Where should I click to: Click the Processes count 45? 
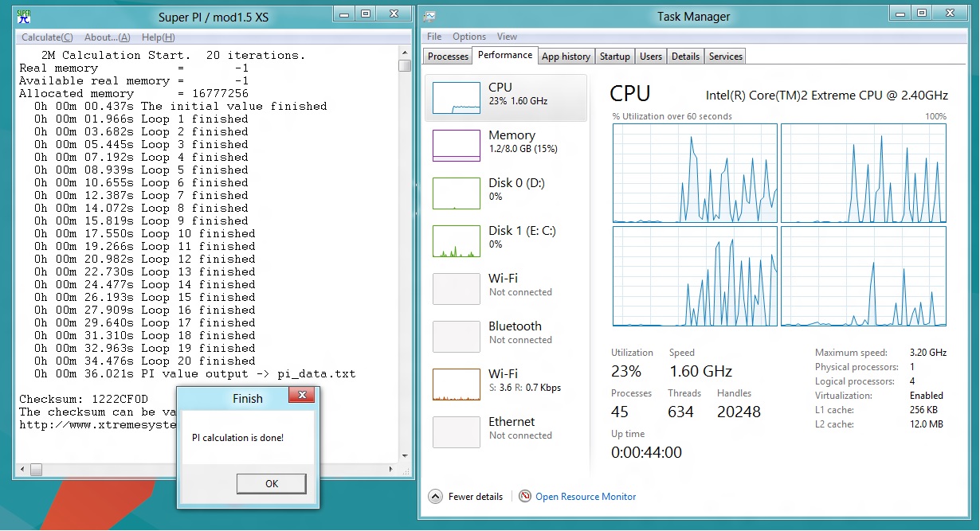(x=620, y=412)
